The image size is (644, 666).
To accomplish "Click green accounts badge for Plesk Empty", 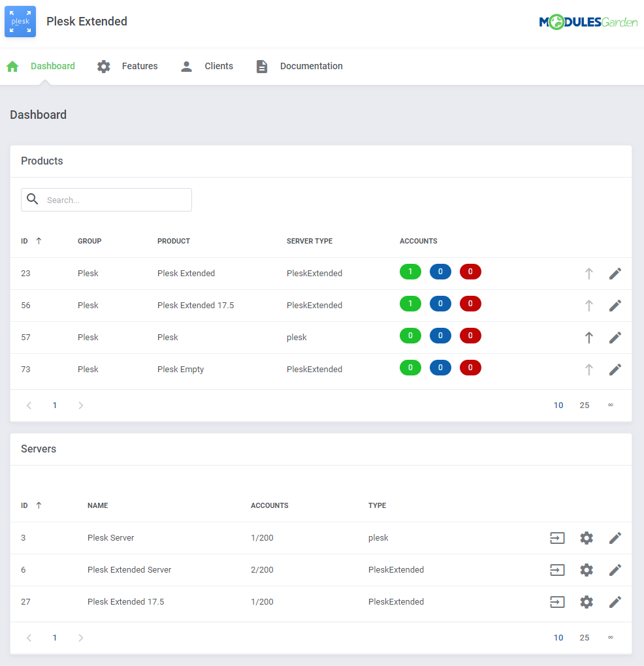I will (x=410, y=368).
